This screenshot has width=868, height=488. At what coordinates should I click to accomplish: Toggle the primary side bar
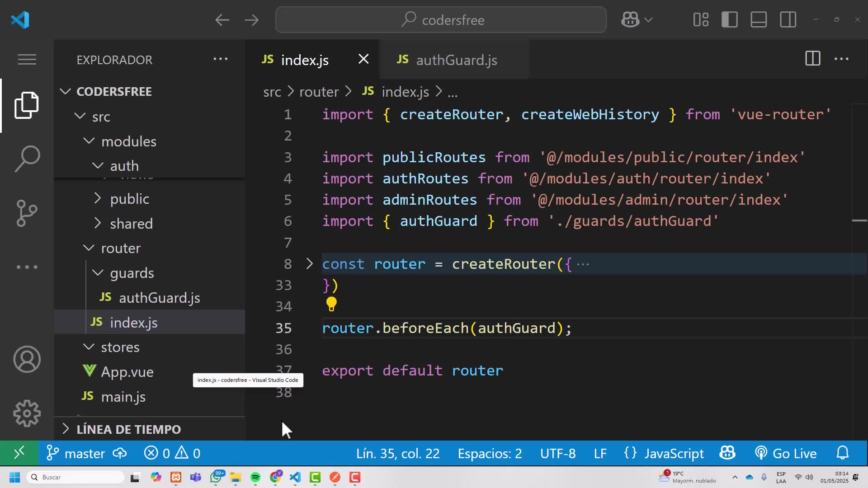click(730, 20)
